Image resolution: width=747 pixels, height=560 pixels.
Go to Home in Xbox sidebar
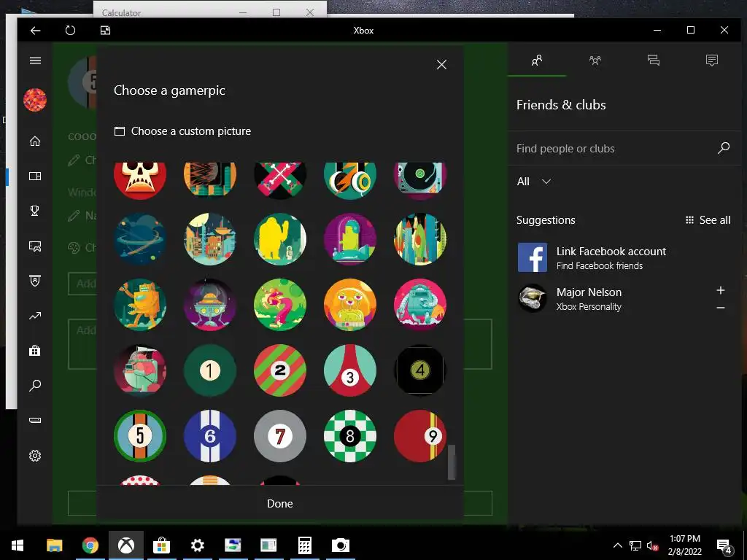[35, 141]
